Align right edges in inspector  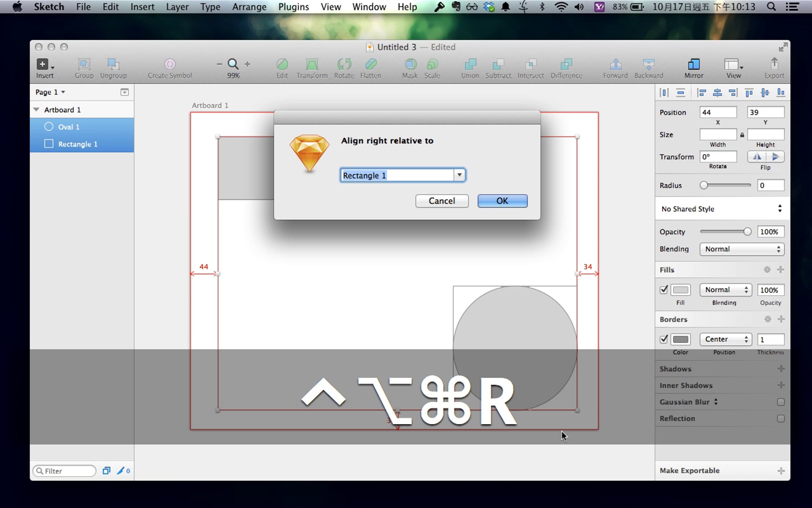tap(733, 92)
